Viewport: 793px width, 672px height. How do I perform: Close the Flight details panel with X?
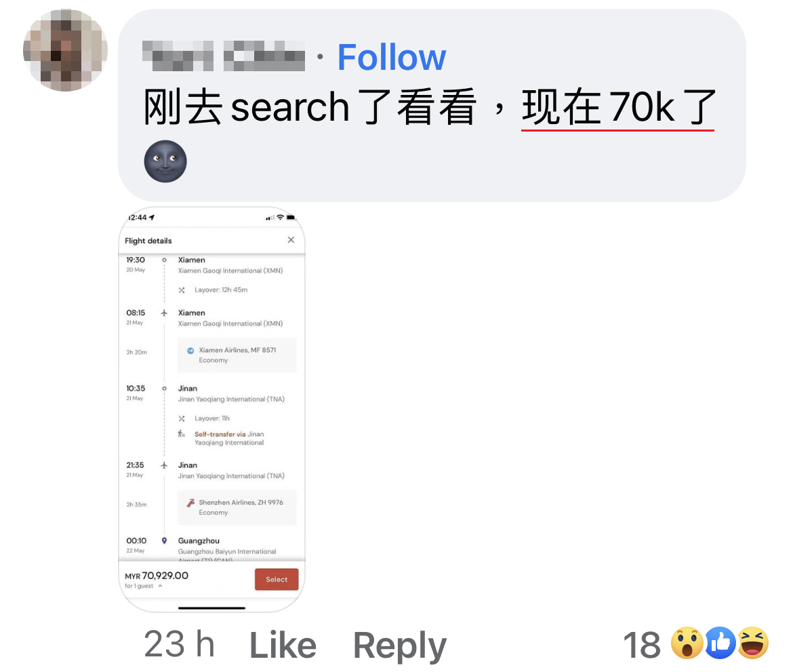[291, 240]
